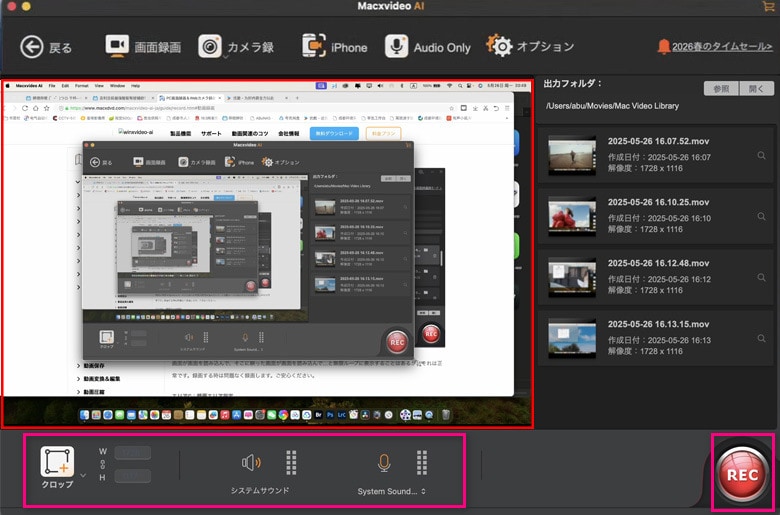Screen dimensions: 780x515
Task: Select file name 2025-05-26 16.10.25.mov
Action: (658, 202)
